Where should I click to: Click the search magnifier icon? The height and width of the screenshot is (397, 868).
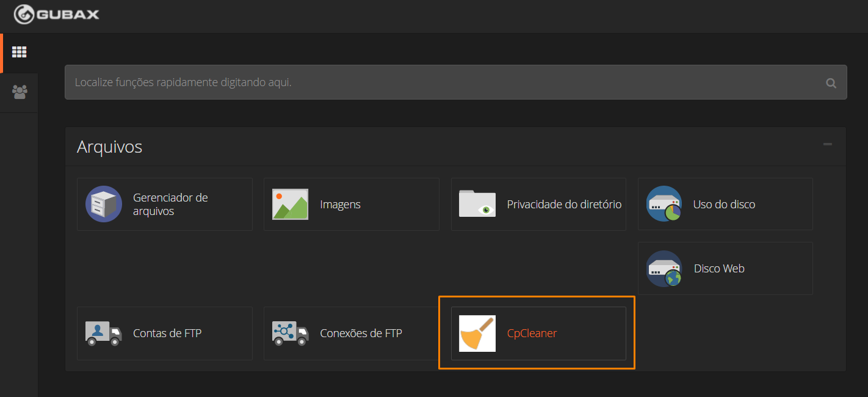coord(831,83)
